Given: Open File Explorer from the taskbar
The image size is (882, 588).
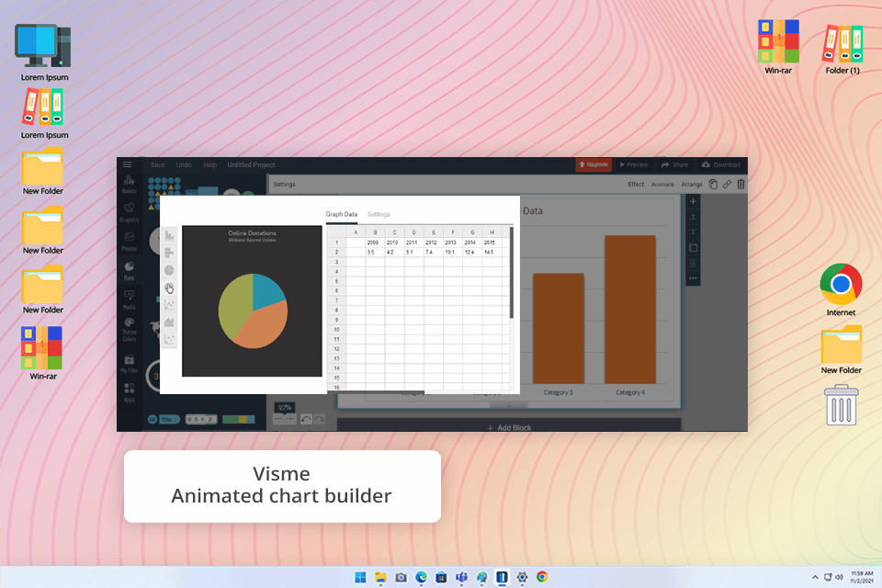Looking at the screenshot, I should pos(380,577).
